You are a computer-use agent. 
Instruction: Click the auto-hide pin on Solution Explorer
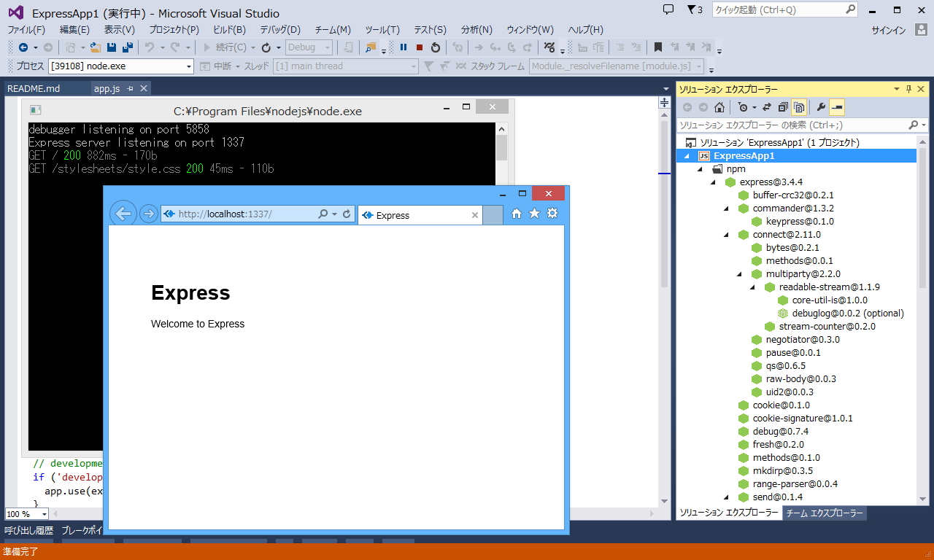pyautogui.click(x=909, y=89)
